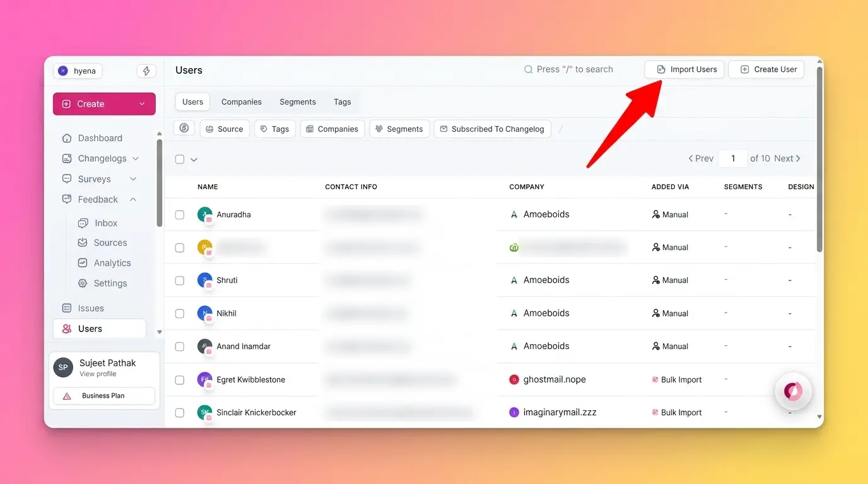Click Nikhil's avatar
This screenshot has width=868, height=484.
204,313
